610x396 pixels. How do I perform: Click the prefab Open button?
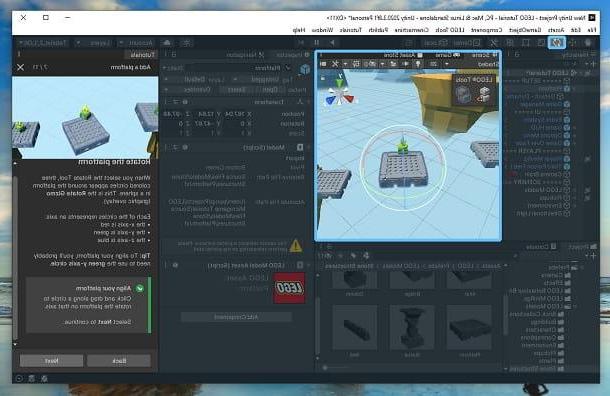point(270,89)
